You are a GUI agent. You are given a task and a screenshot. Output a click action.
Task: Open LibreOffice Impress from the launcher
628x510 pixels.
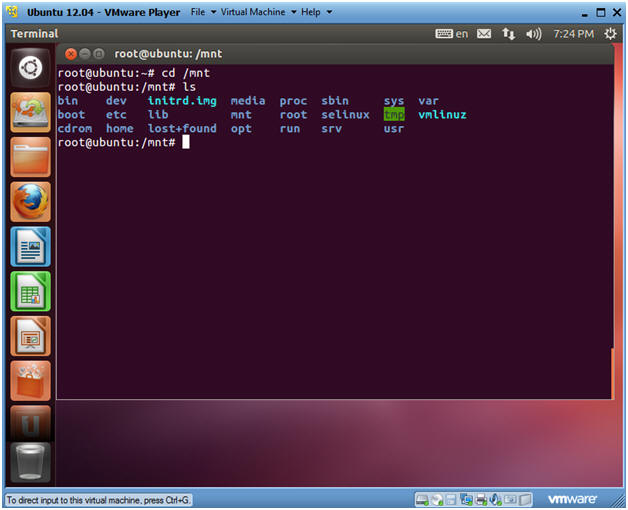point(30,336)
